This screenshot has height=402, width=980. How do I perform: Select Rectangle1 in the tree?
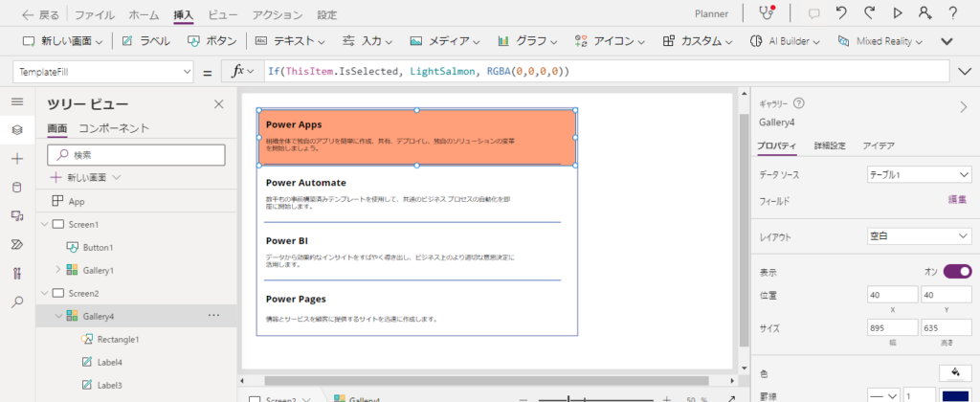118,340
